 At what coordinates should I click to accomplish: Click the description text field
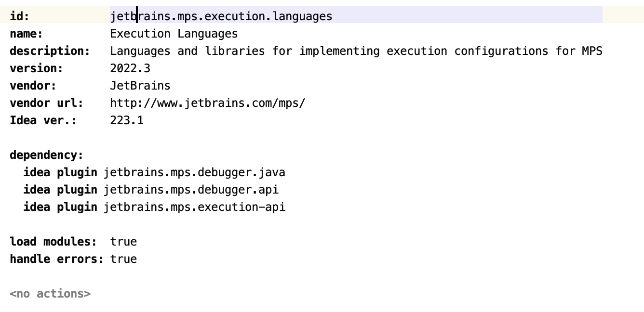(356, 51)
